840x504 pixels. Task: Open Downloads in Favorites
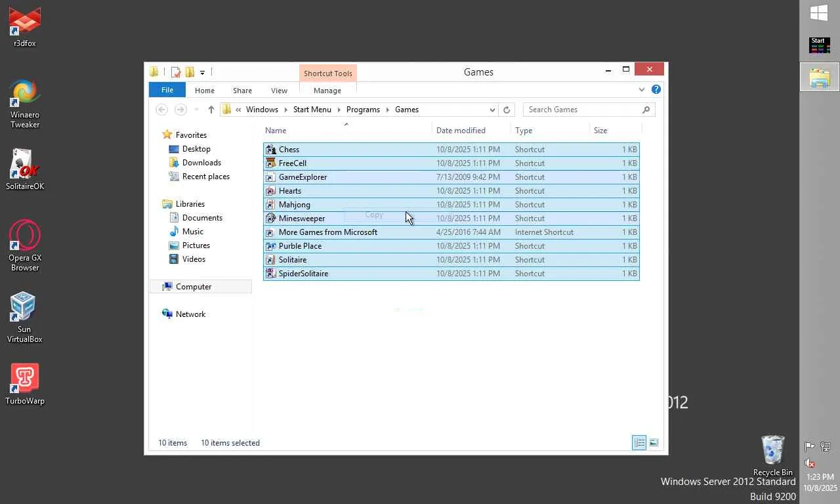tap(201, 163)
